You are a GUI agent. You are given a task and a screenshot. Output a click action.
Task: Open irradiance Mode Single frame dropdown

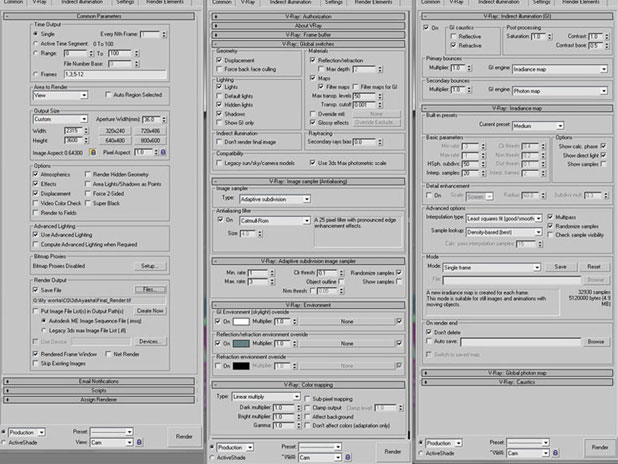[x=491, y=268]
